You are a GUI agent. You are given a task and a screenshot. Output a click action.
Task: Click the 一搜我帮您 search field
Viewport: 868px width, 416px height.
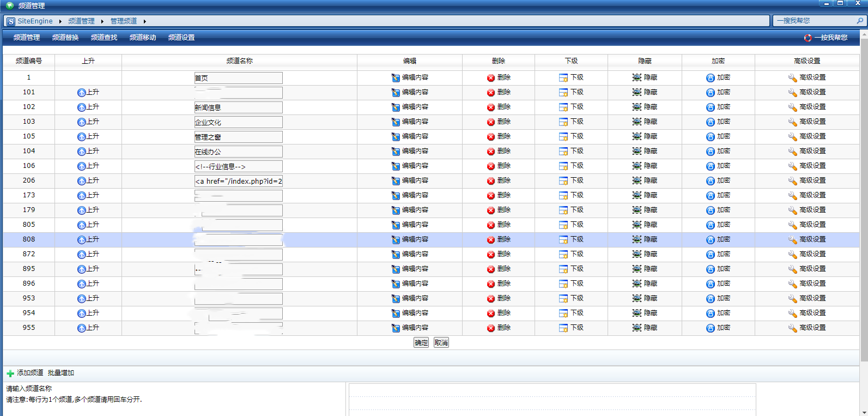pyautogui.click(x=815, y=21)
